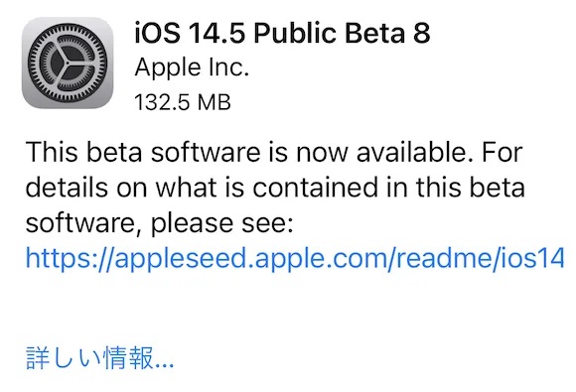Select the title iOS 14.5 Public Beta 8
576x392 pixels.
(282, 33)
